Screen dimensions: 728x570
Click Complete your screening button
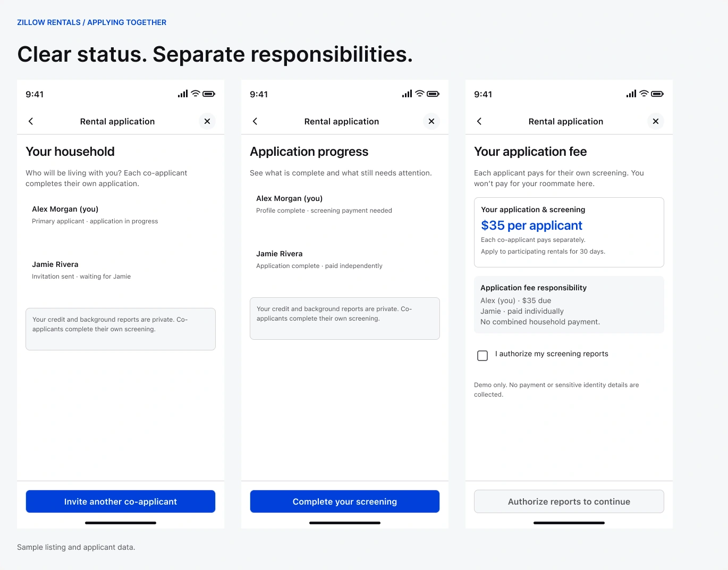point(345,501)
